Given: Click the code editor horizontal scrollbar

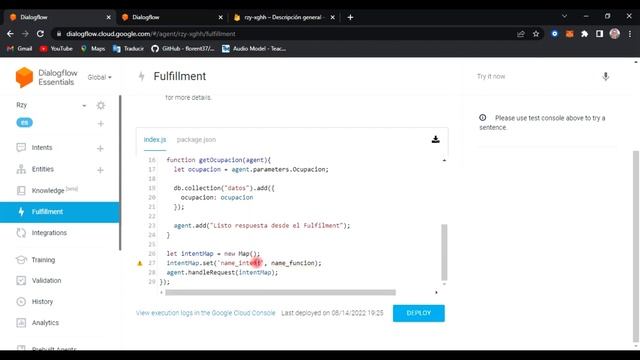Looking at the screenshot, I should point(280,292).
